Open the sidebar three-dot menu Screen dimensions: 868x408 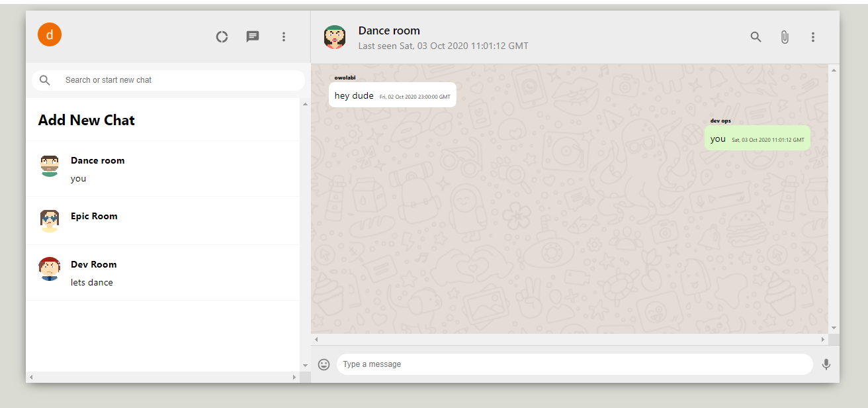tap(284, 37)
